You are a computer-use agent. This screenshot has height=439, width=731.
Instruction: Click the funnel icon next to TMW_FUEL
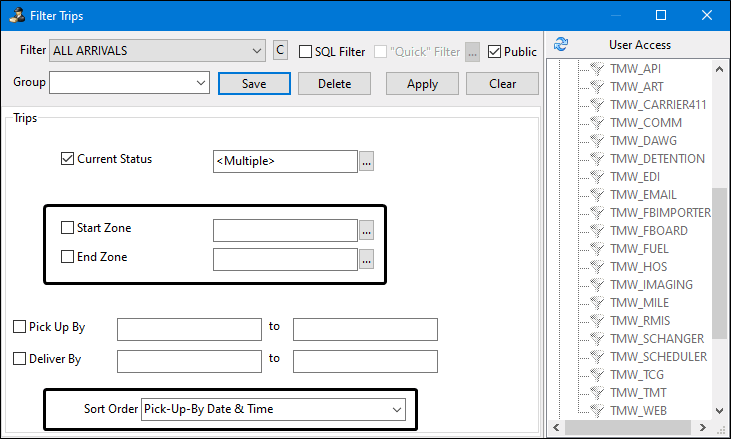tap(597, 249)
